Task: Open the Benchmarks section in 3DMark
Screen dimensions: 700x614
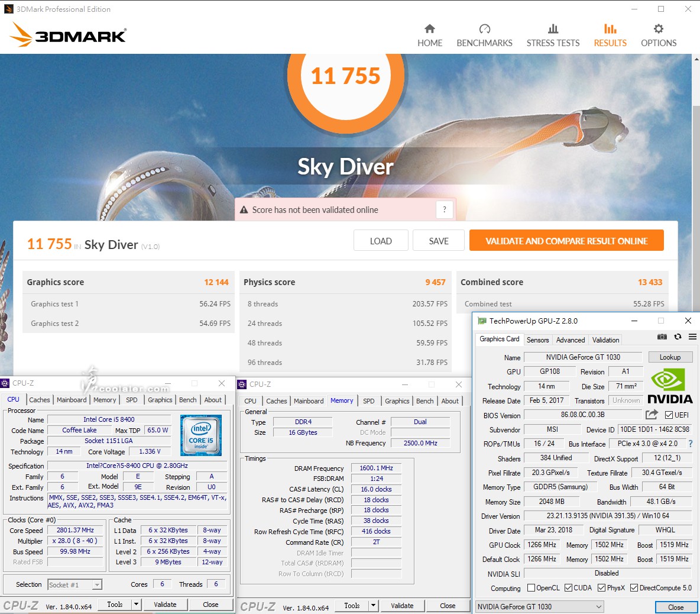Action: pyautogui.click(x=484, y=35)
